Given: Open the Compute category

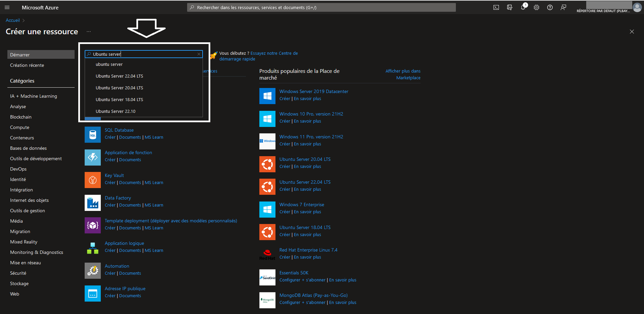Looking at the screenshot, I should [19, 127].
